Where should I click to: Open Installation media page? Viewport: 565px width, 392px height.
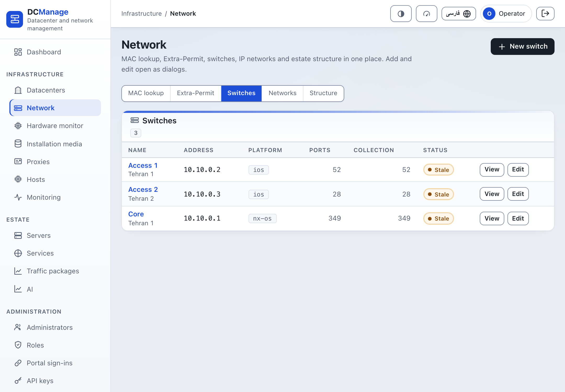(55, 144)
